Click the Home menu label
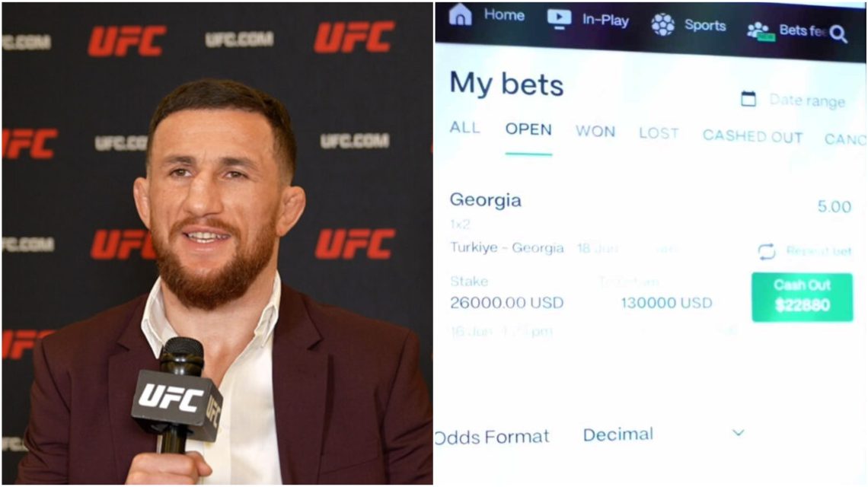The width and height of the screenshot is (868, 487). click(x=504, y=15)
